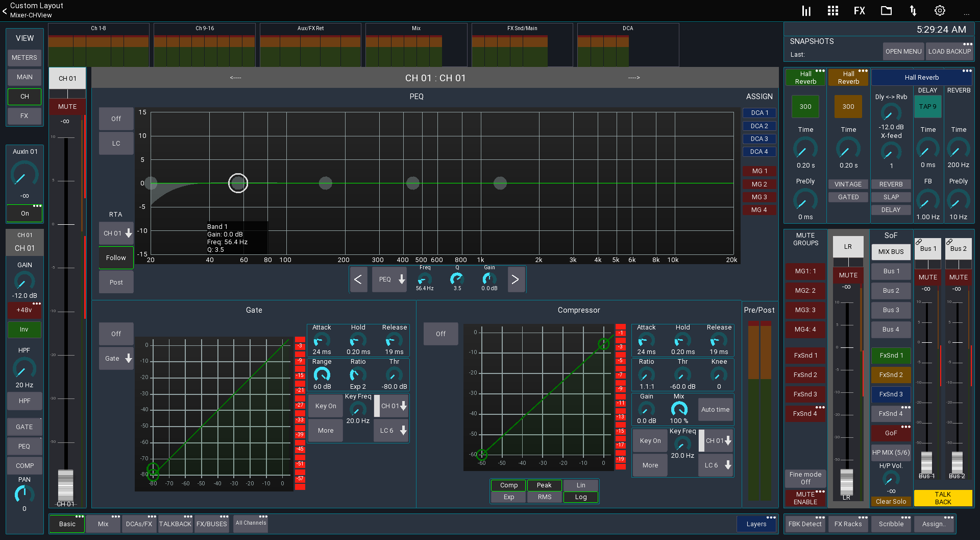Image resolution: width=980 pixels, height=540 pixels.
Task: Open the gate key source CH 01 dropdown
Action: 391,405
